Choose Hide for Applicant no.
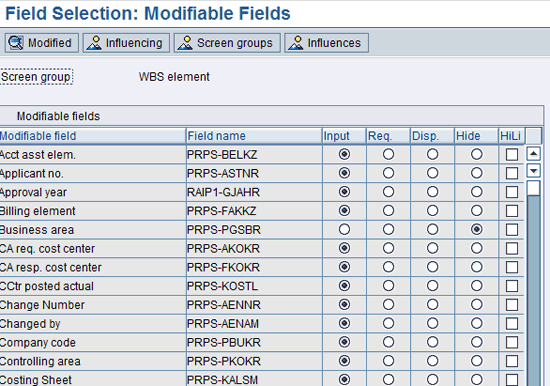 pos(476,173)
